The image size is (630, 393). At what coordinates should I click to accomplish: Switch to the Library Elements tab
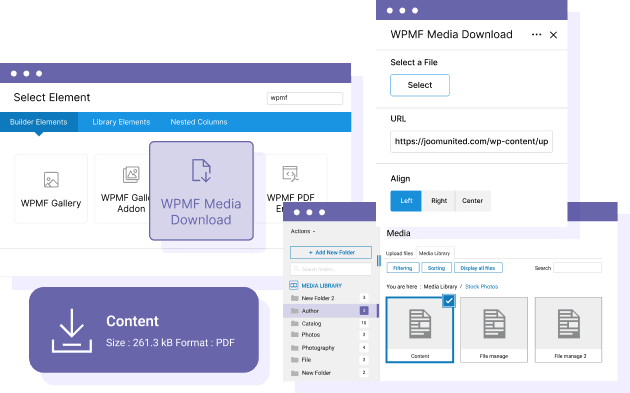coord(121,122)
